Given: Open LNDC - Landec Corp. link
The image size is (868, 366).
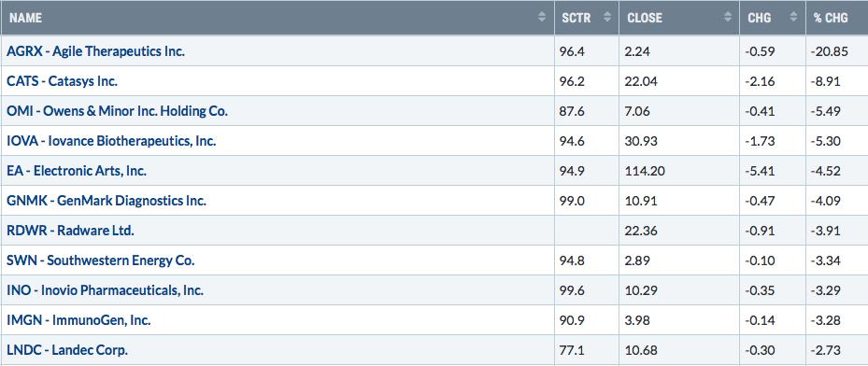Looking at the screenshot, I should point(67,350).
